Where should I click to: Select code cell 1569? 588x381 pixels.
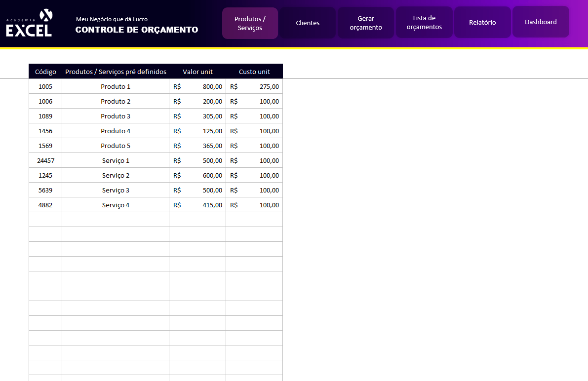(x=45, y=146)
